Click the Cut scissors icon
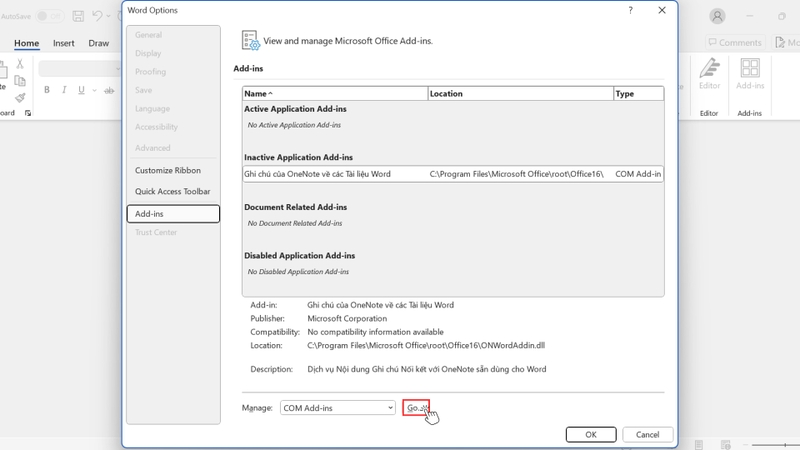This screenshot has width=800, height=450. coord(20,64)
